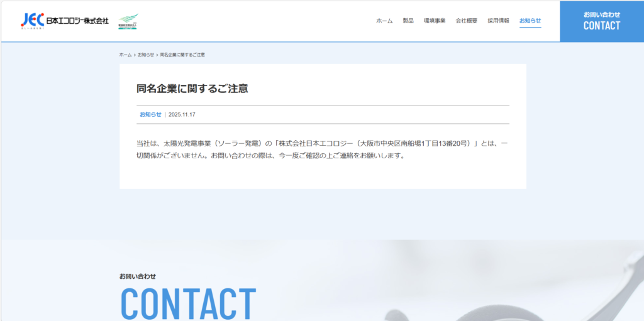Screen dimensions: 644x321
Task: Click the article date 2025.11.17
Action: tap(182, 114)
